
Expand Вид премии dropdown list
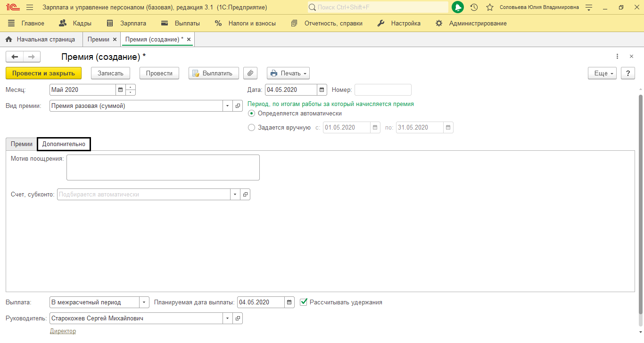pos(228,106)
